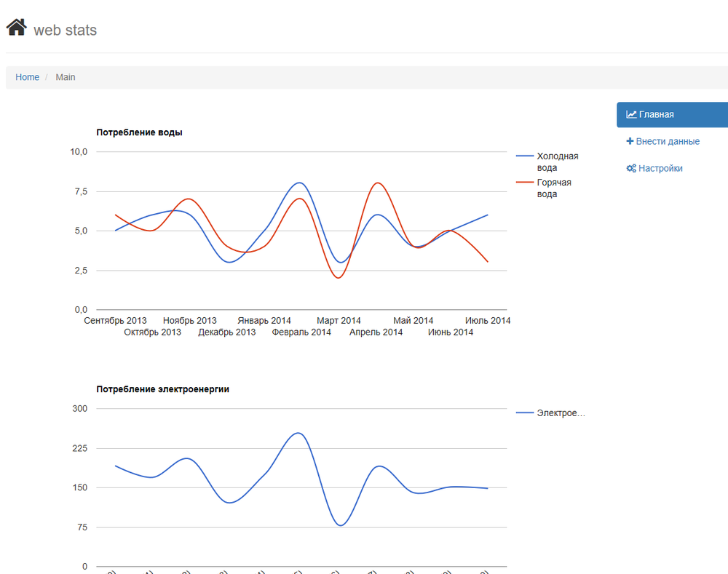728x574 pixels.
Task: Click the chart icon in Главная tab
Action: tap(631, 114)
